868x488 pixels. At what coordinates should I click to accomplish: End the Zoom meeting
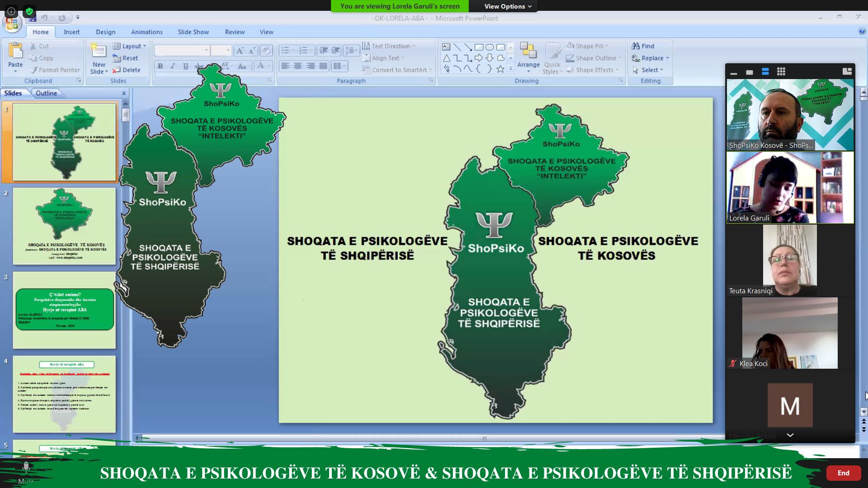(843, 473)
